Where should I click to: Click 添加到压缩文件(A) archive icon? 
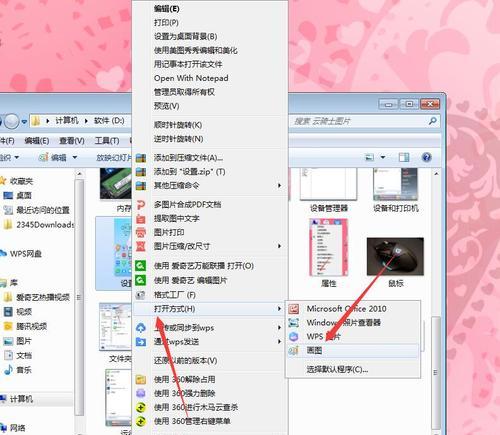coord(141,158)
